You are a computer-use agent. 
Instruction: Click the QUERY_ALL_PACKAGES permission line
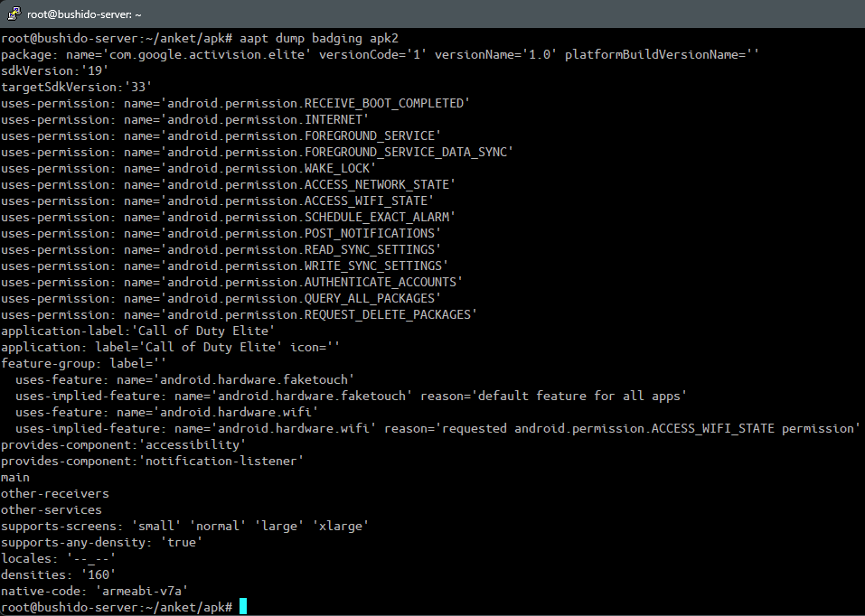click(221, 298)
